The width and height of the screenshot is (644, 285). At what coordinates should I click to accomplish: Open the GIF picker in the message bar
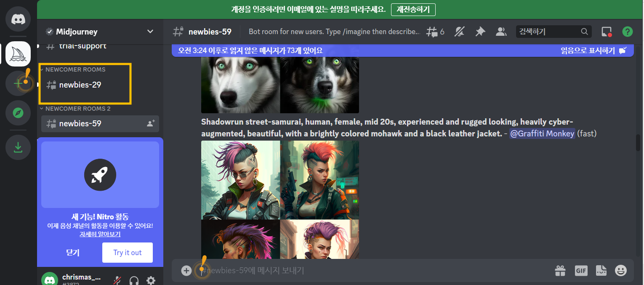(x=581, y=271)
